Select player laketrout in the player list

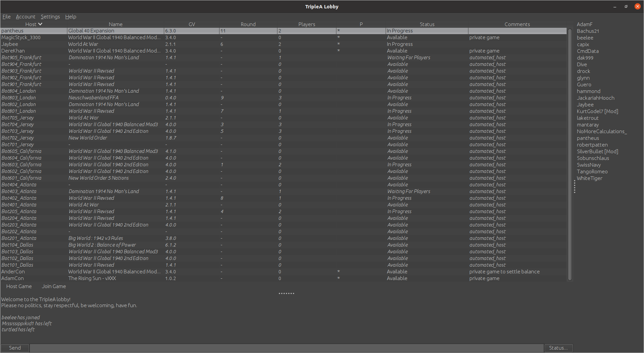coord(587,118)
